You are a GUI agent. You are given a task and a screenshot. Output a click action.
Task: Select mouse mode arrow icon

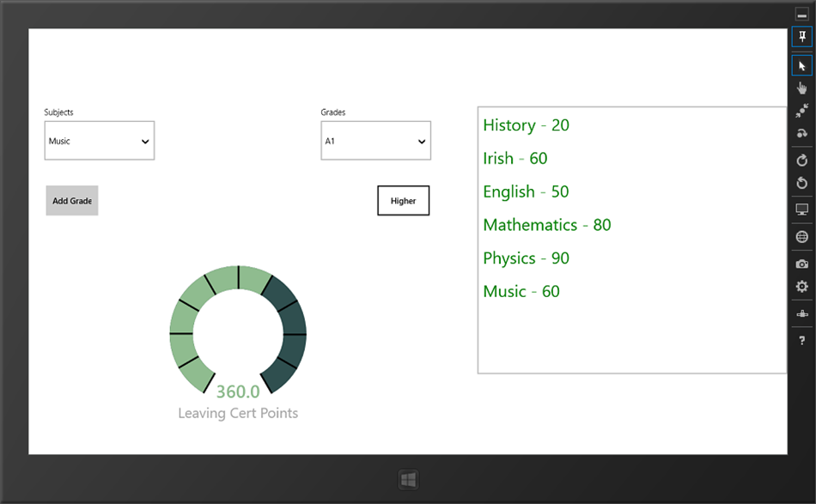802,66
